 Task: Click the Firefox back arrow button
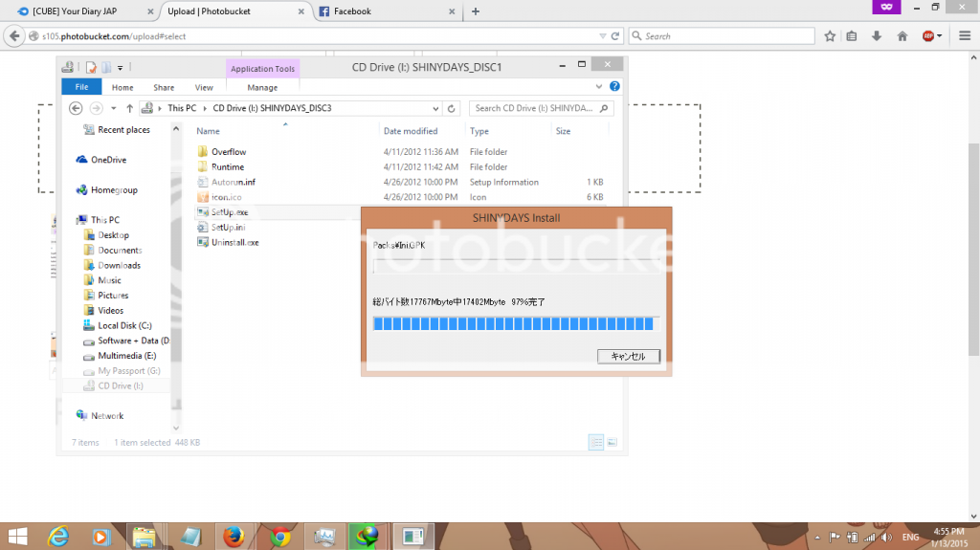tap(13, 36)
